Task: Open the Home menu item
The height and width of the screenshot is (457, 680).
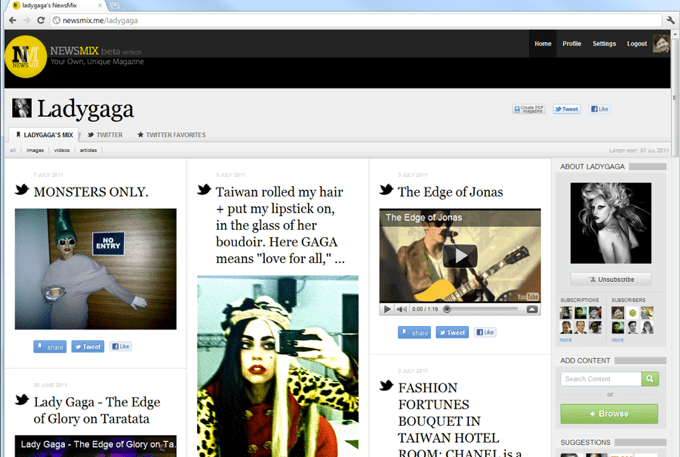Action: pyautogui.click(x=543, y=44)
